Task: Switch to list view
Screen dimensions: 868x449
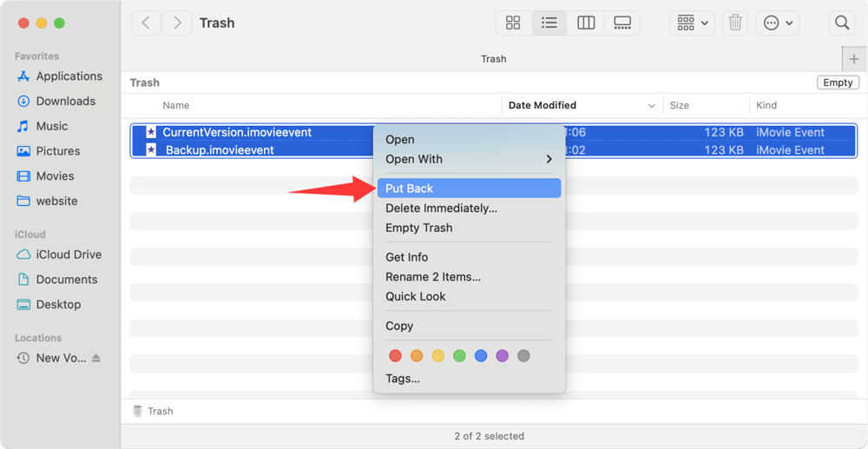Action: click(x=549, y=23)
